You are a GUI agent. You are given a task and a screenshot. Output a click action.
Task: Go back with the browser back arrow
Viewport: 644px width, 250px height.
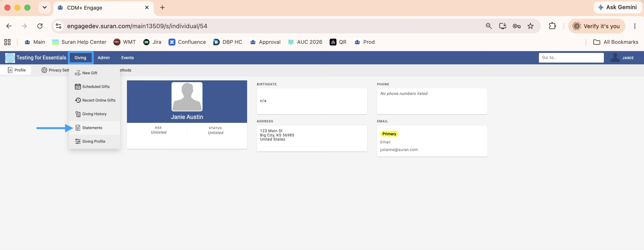coord(9,26)
